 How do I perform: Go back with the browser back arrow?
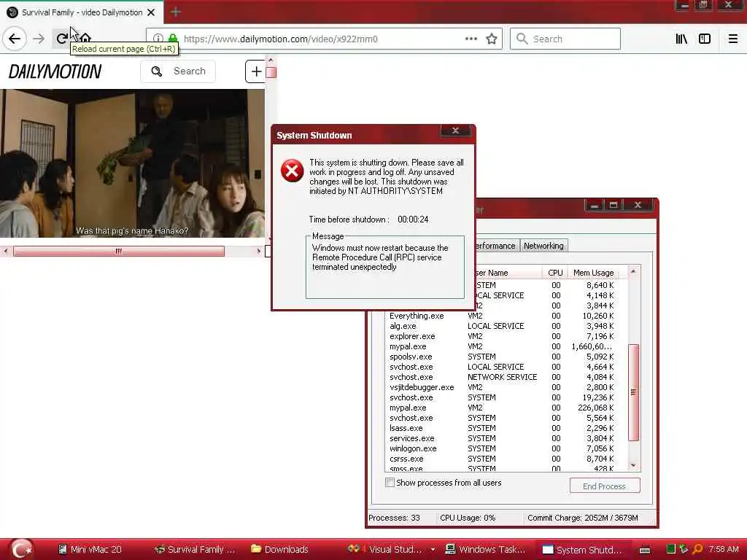point(15,39)
